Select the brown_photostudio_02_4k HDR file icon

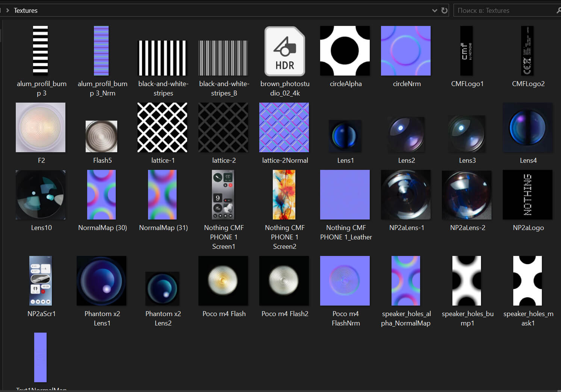coord(284,51)
